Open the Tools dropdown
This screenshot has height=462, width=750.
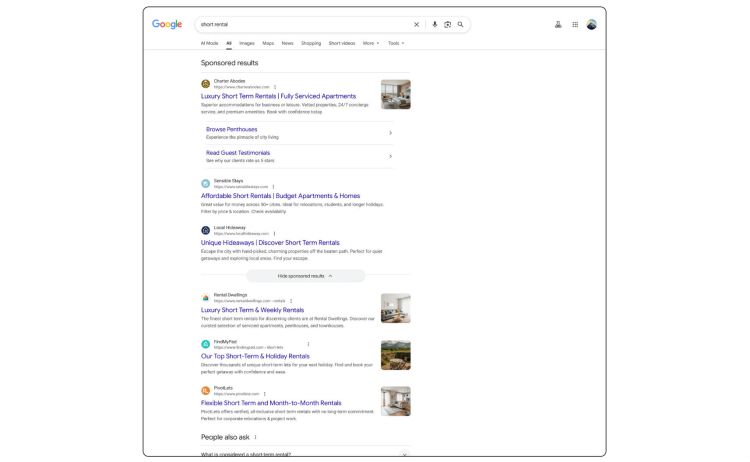tap(396, 43)
